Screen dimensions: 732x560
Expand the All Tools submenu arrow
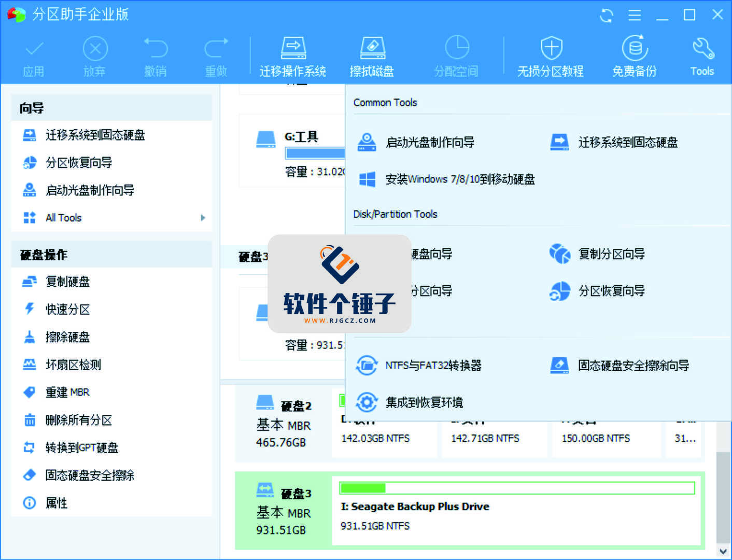click(x=203, y=218)
